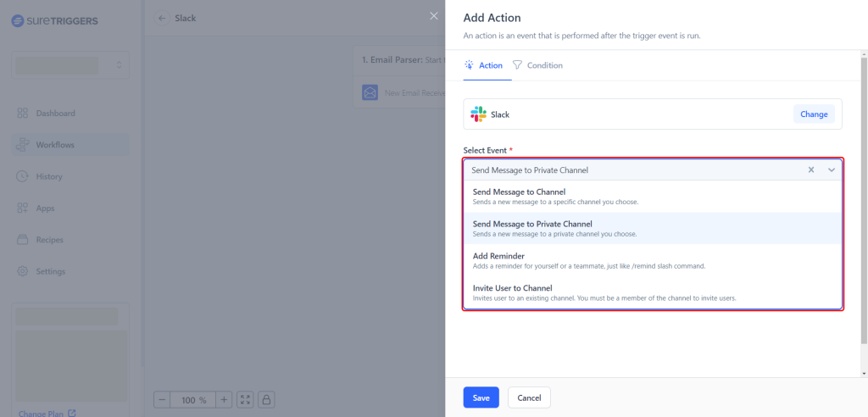The image size is (868, 417).
Task: Choose Add Reminder option
Action: click(x=653, y=260)
